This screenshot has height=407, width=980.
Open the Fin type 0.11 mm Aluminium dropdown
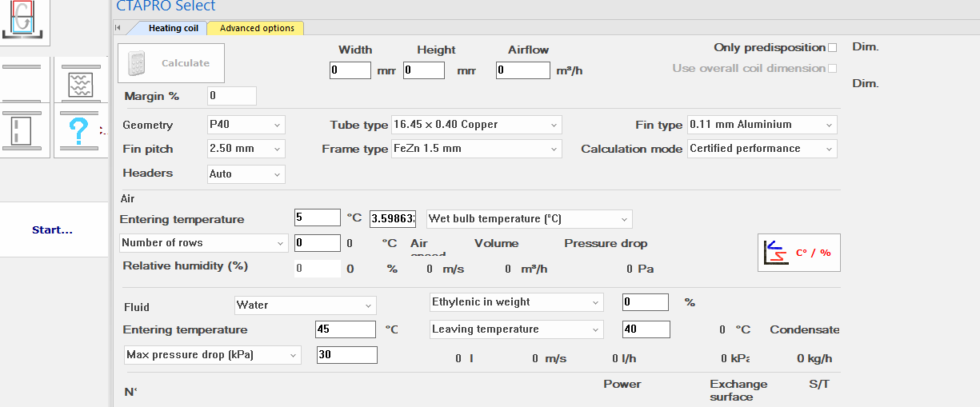tap(762, 125)
